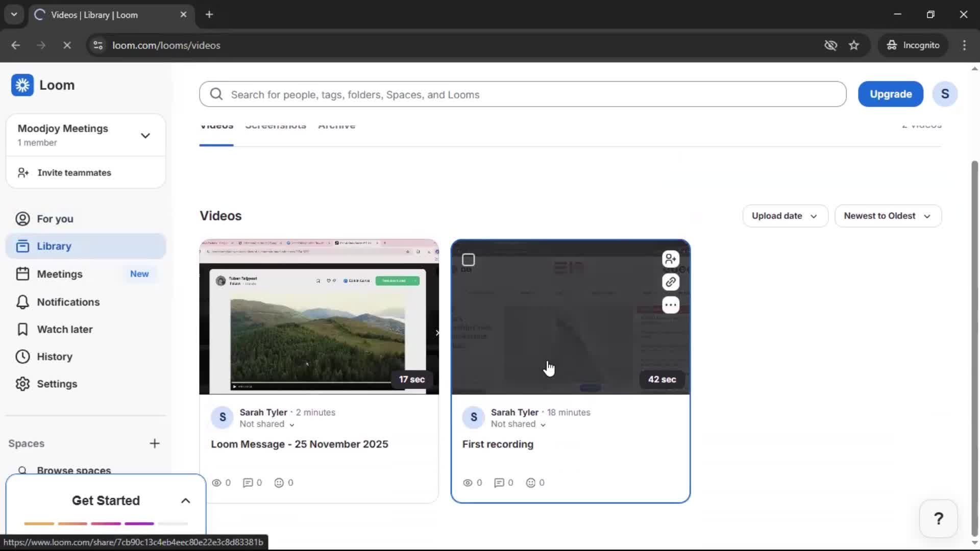Add a new Space with plus icon
The image size is (980, 551).
[155, 443]
